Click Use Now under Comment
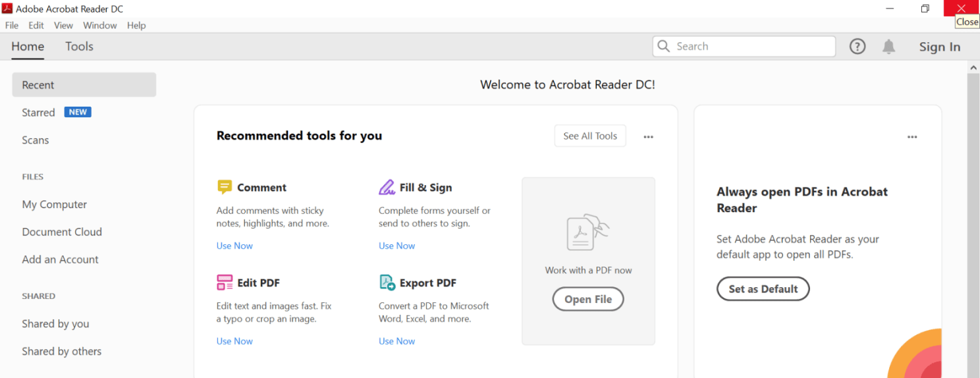 (234, 246)
